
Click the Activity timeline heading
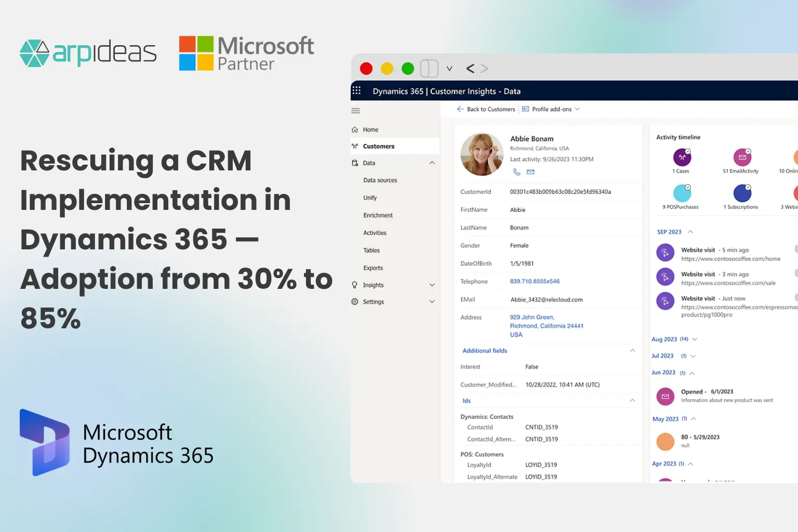point(678,137)
